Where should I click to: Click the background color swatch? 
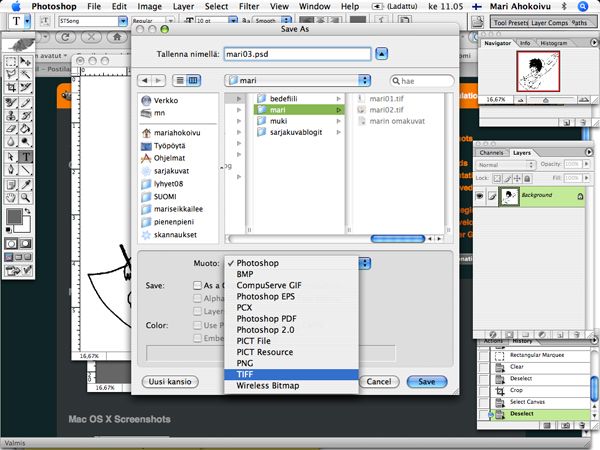pyautogui.click(x=25, y=227)
